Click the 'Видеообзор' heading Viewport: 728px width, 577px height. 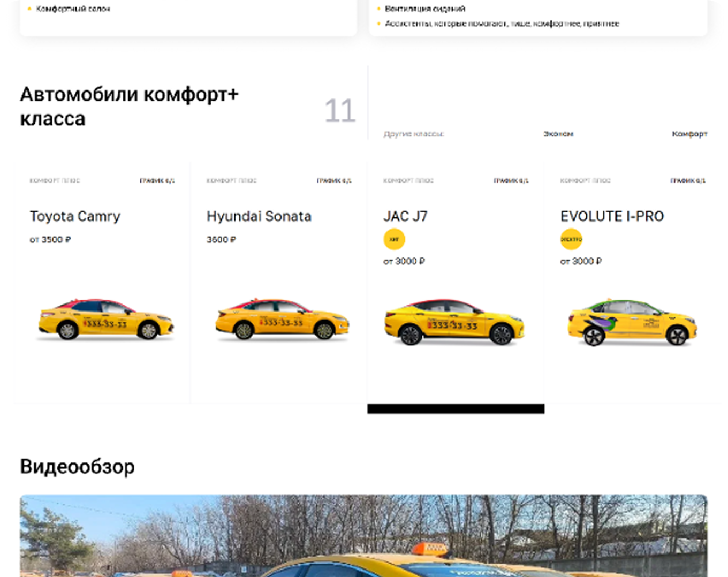click(77, 467)
